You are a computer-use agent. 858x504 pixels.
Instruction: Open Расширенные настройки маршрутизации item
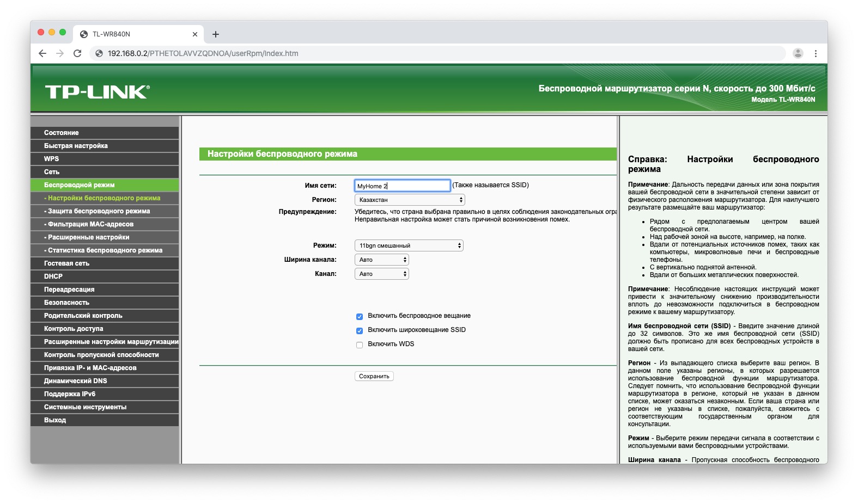pos(105,342)
